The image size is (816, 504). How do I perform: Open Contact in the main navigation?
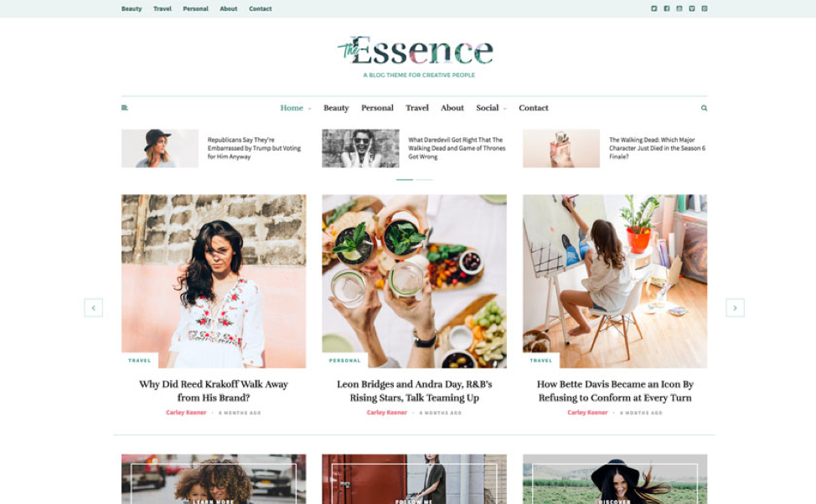click(534, 108)
